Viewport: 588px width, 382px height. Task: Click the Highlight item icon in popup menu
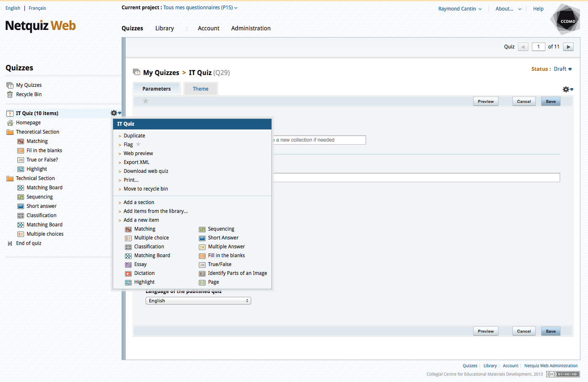click(x=128, y=282)
